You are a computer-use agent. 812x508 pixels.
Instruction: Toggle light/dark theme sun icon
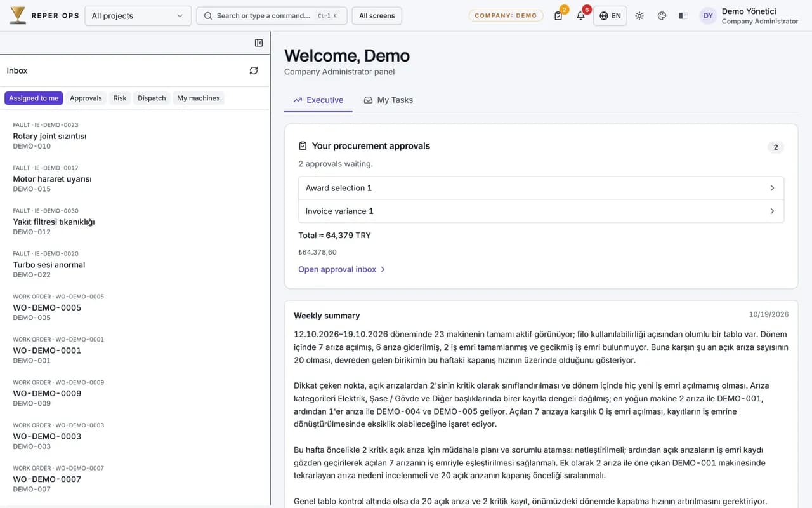639,16
